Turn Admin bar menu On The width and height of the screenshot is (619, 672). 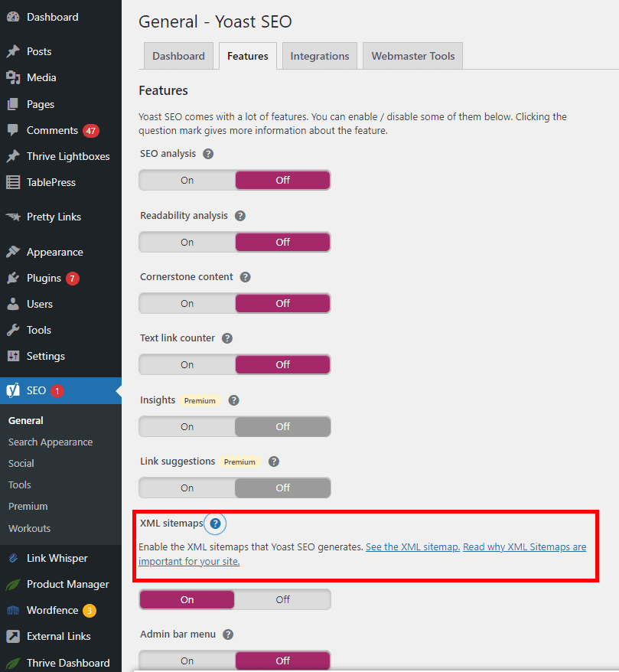pos(187,661)
